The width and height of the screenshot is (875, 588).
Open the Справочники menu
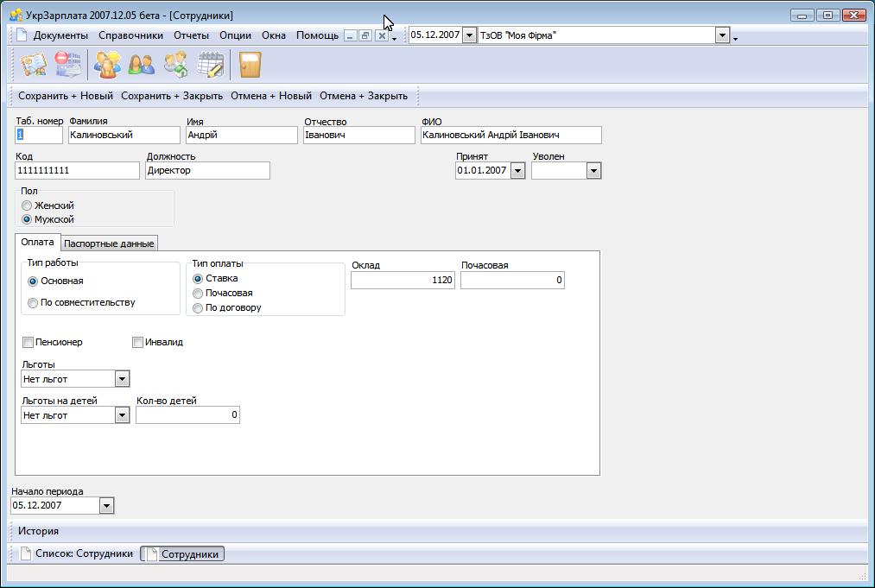click(130, 35)
